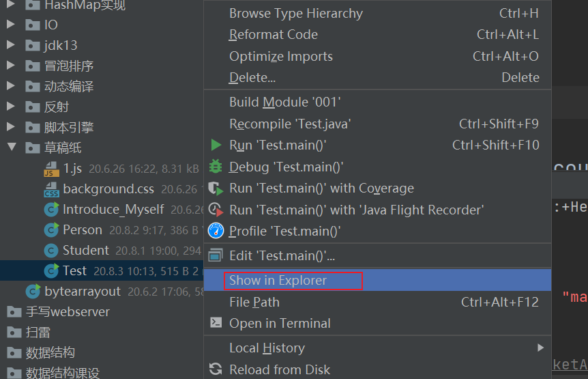Screen dimensions: 588x379
Task: Click the Open in Terminal icon
Action: click(216, 323)
